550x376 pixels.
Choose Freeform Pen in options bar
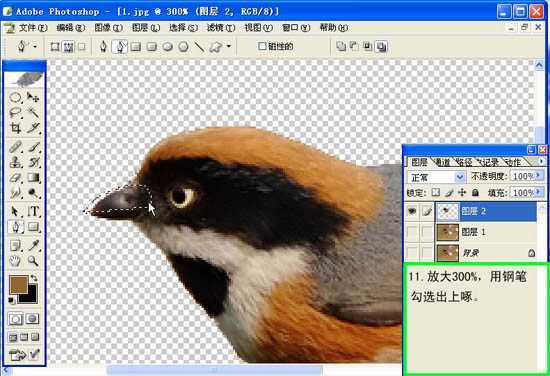click(120, 47)
